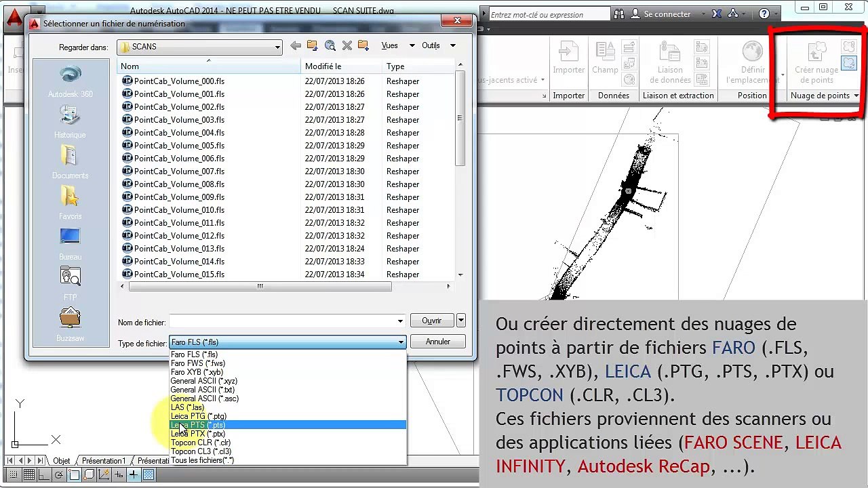Expand the Nuage de points panel arrow
Viewport: 868px width, 488px height.
(856, 96)
